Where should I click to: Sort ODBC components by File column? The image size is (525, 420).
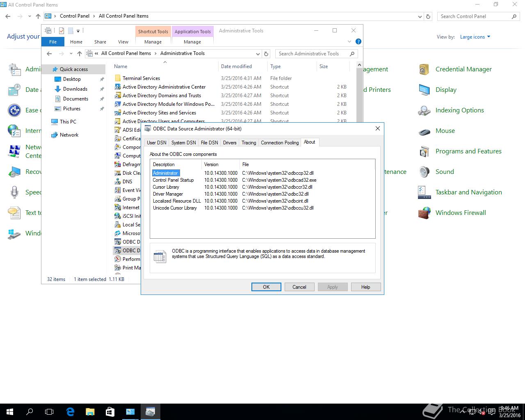click(307, 164)
